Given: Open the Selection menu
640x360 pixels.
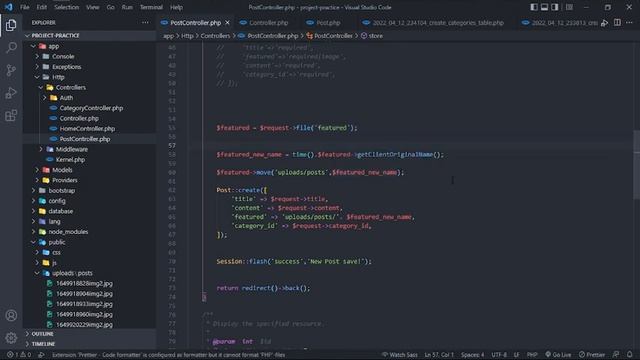Looking at the screenshot, I should (x=67, y=7).
